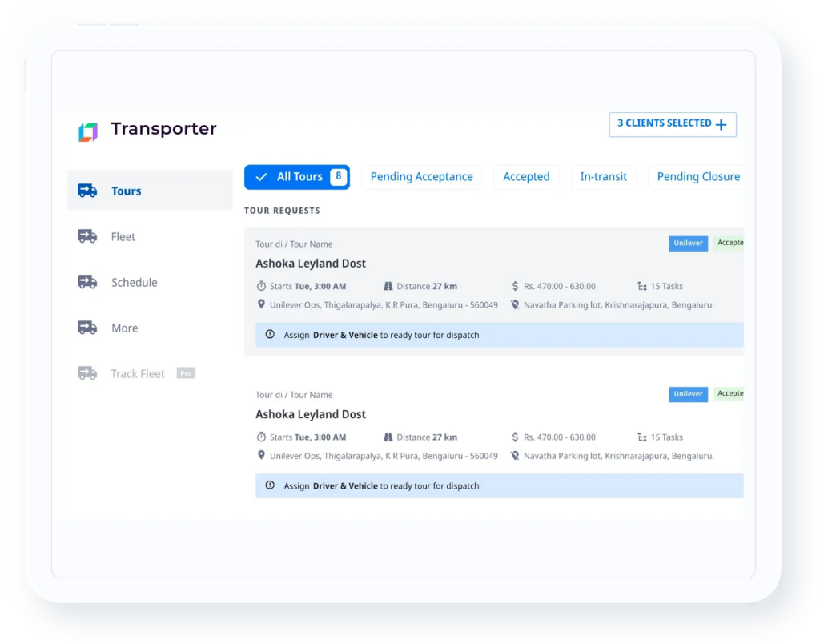Screen dimensions: 820x644
Task: Open the In-transit filter
Action: [x=604, y=176]
